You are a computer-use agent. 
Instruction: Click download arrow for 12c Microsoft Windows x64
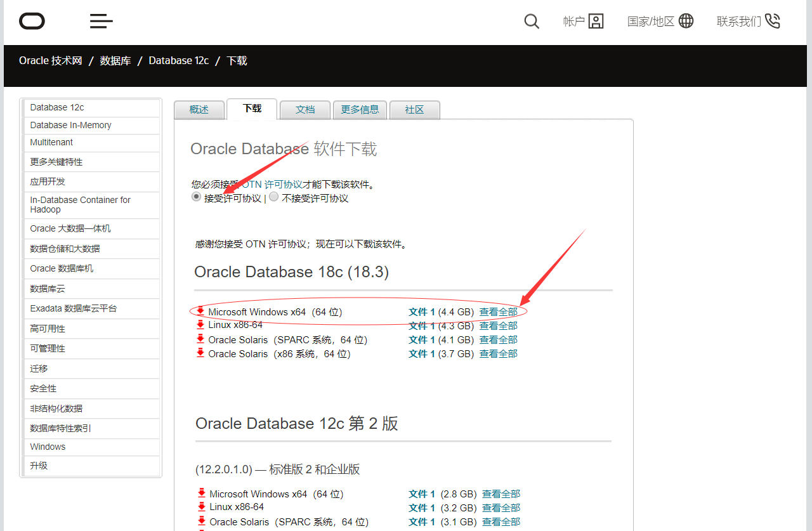(x=202, y=492)
